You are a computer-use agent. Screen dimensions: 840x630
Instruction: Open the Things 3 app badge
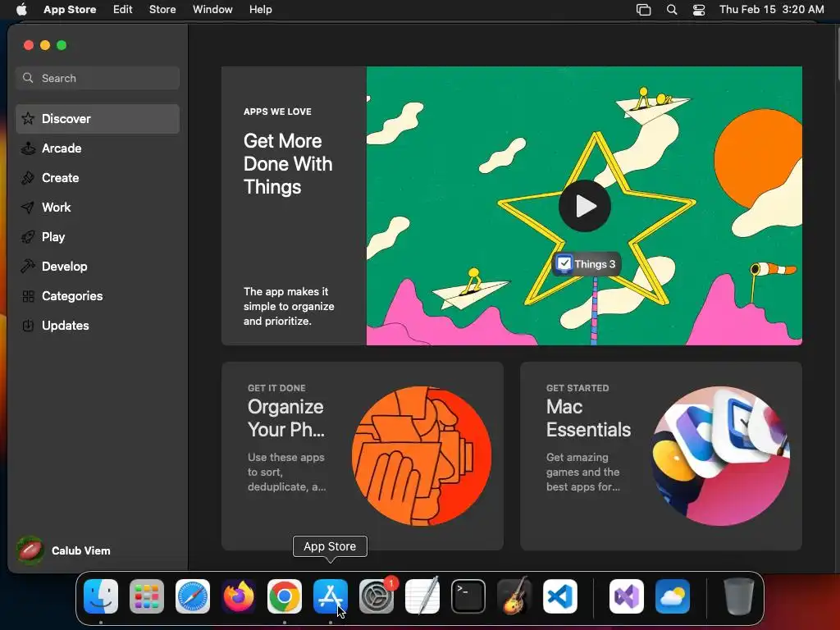coord(586,264)
